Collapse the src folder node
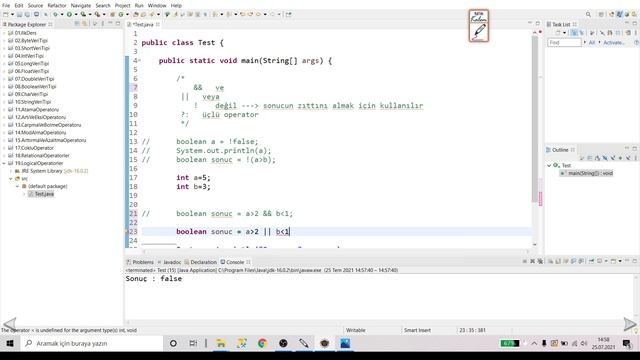The image size is (640, 360). pyautogui.click(x=11, y=179)
